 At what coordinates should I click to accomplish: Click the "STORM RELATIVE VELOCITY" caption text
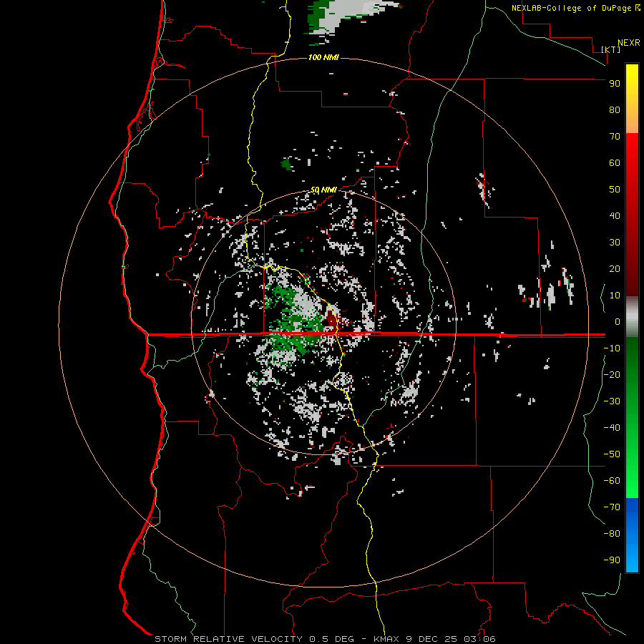(x=228, y=639)
